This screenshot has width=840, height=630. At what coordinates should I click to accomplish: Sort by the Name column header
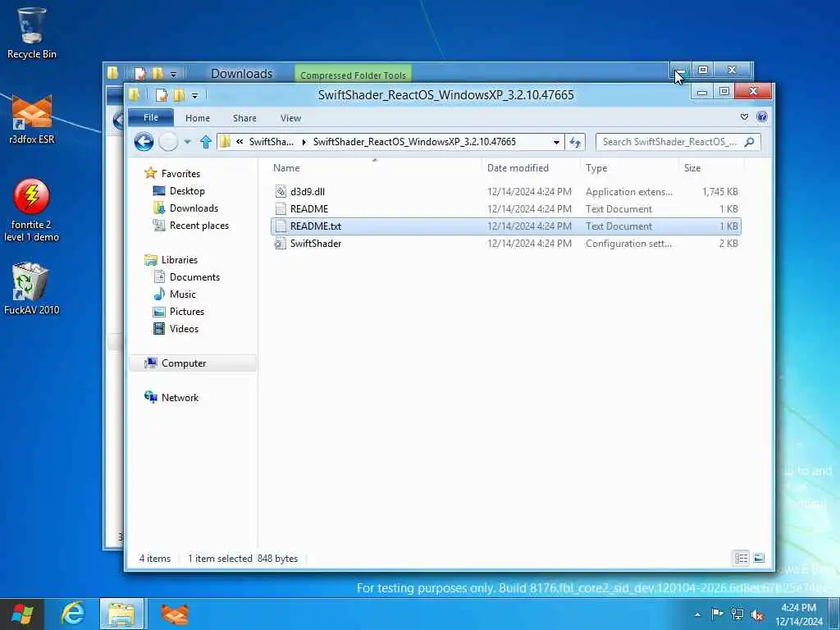coord(375,167)
